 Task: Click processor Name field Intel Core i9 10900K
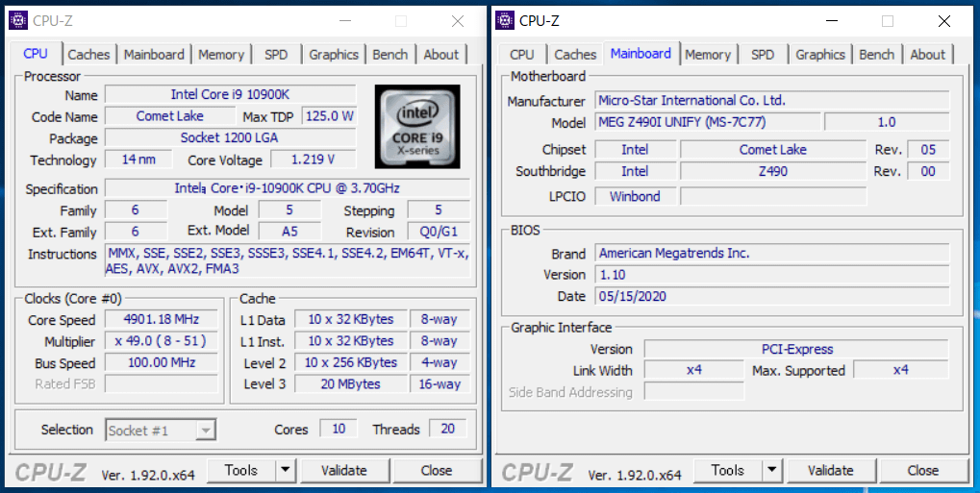click(231, 95)
